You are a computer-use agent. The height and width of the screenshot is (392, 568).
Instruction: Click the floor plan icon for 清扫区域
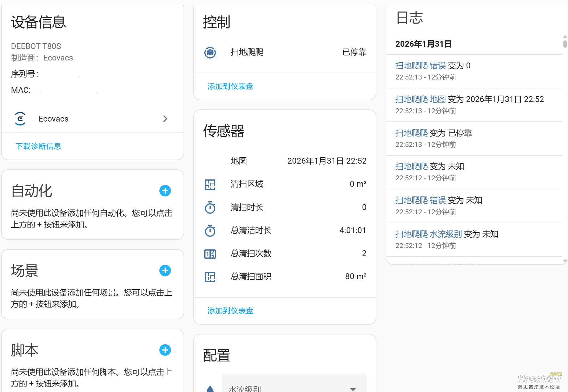tap(210, 184)
